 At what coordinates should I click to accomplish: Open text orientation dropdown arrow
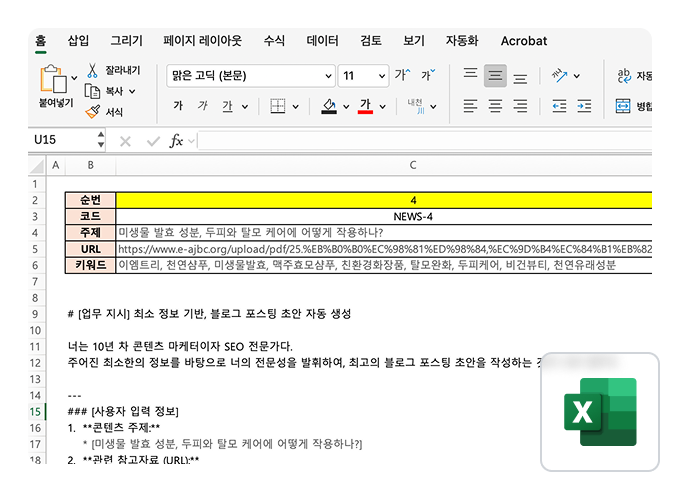[x=576, y=76]
